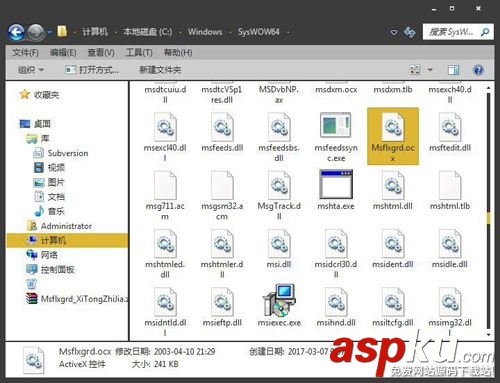Toggle the preview pane icon

point(453,70)
